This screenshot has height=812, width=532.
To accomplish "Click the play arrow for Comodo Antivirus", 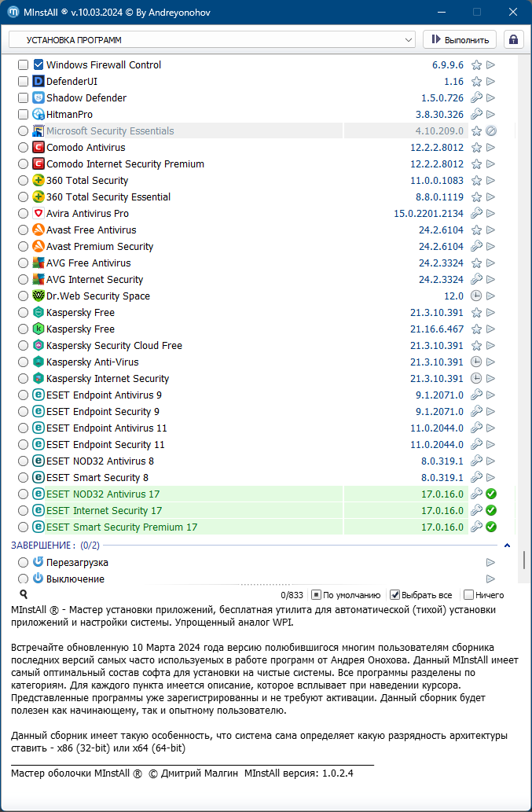I will tap(491, 148).
